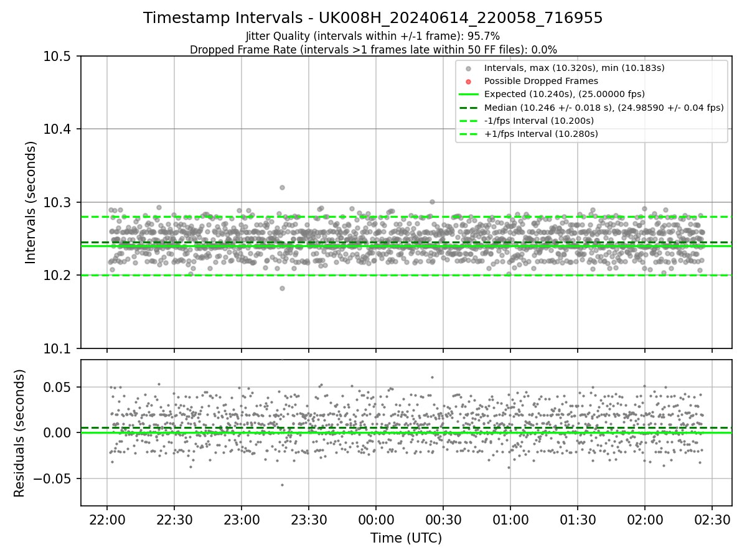Click the highest outlier point near 10.32 seconds
This screenshot has width=747, height=560.
click(282, 187)
